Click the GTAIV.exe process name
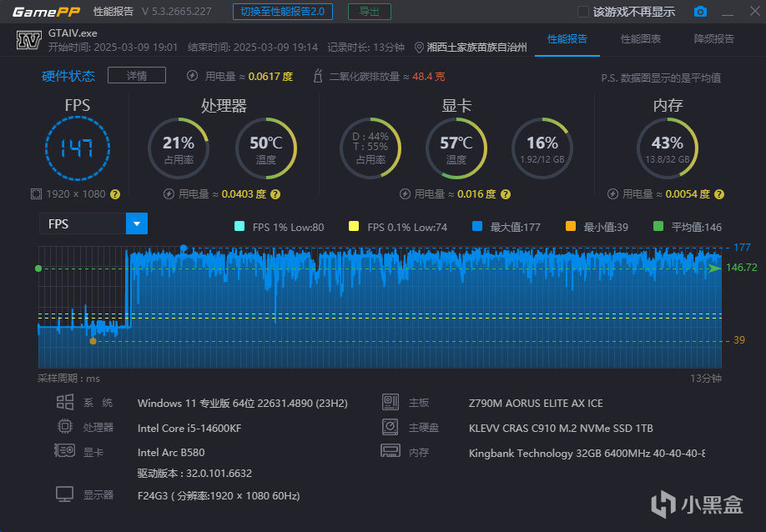766x532 pixels. pos(73,33)
